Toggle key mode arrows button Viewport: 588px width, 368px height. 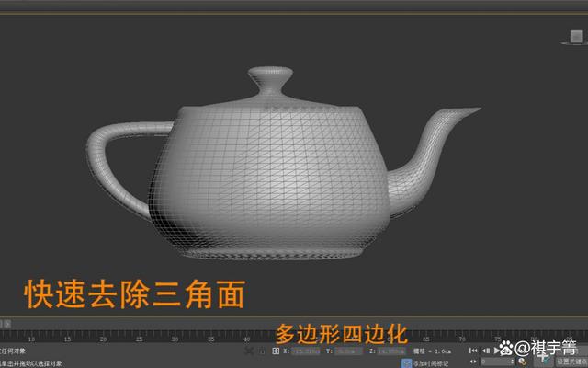click(473, 362)
